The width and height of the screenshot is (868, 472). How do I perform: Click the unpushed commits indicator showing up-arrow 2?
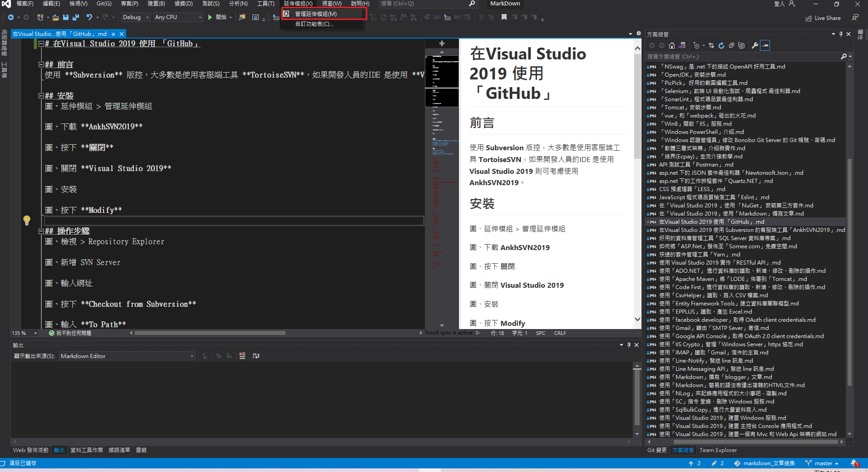click(695, 463)
